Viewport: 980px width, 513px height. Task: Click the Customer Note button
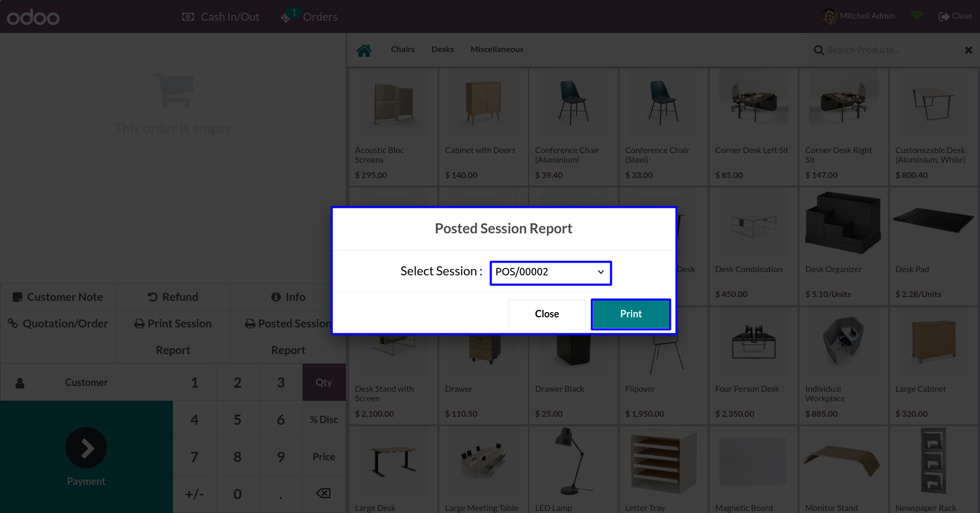[x=58, y=297]
